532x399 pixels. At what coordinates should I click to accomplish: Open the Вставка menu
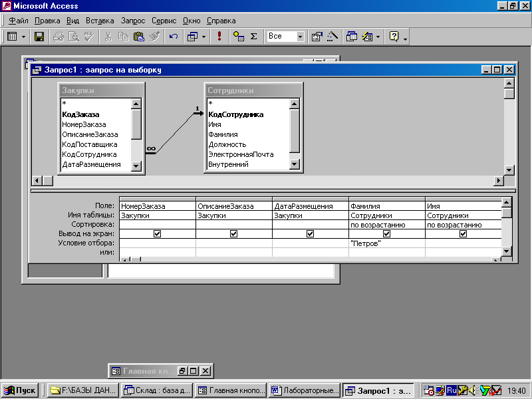(100, 21)
